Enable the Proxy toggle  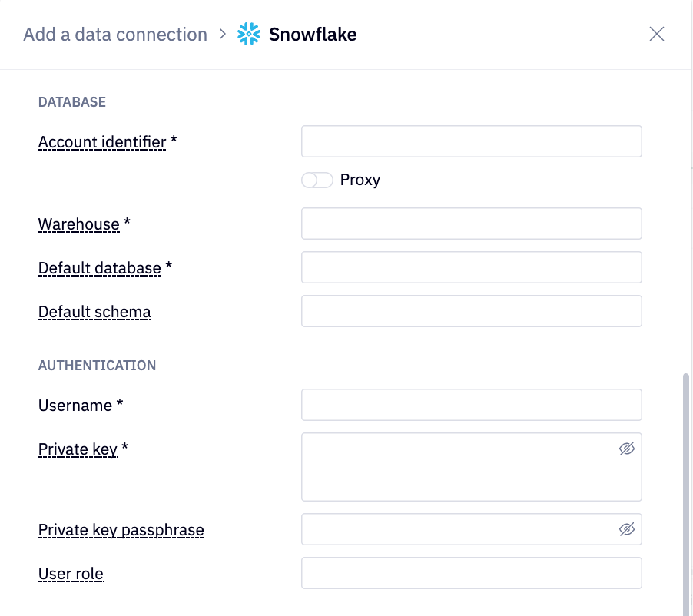(x=317, y=180)
